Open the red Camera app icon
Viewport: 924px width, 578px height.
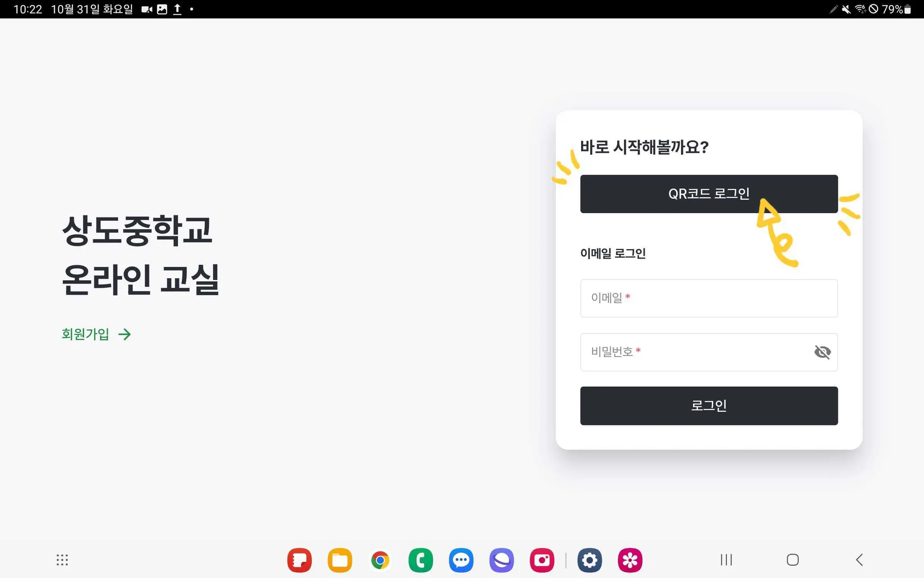[542, 560]
